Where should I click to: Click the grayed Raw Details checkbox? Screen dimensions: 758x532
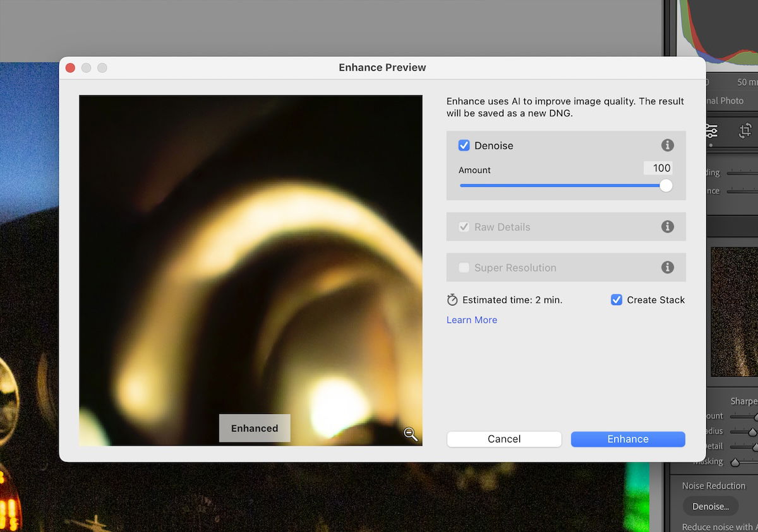464,227
